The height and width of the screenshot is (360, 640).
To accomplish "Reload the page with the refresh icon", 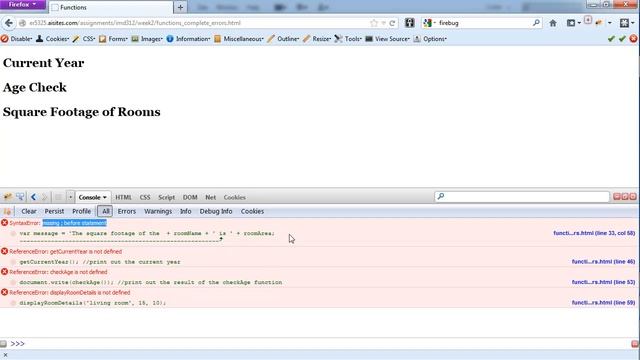I will pos(392,23).
